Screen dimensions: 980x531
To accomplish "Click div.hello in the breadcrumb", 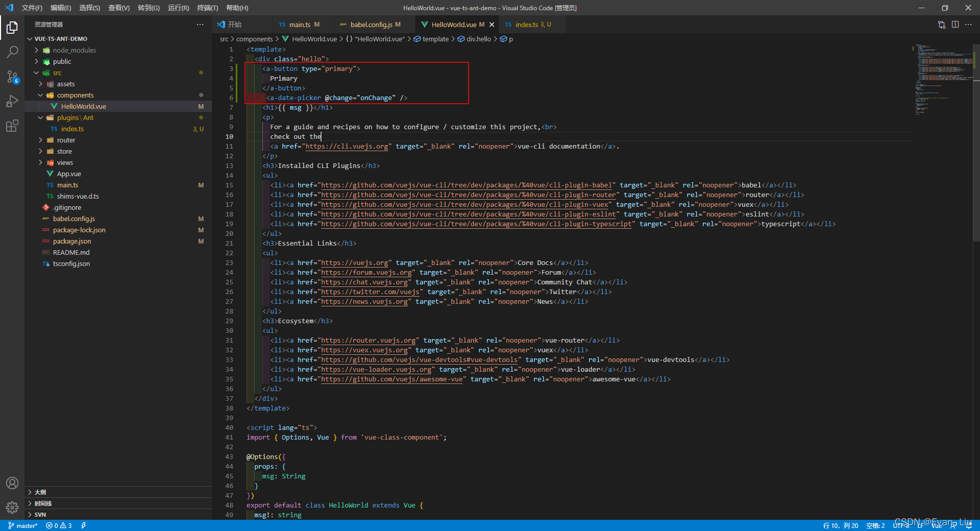I will 474,39.
